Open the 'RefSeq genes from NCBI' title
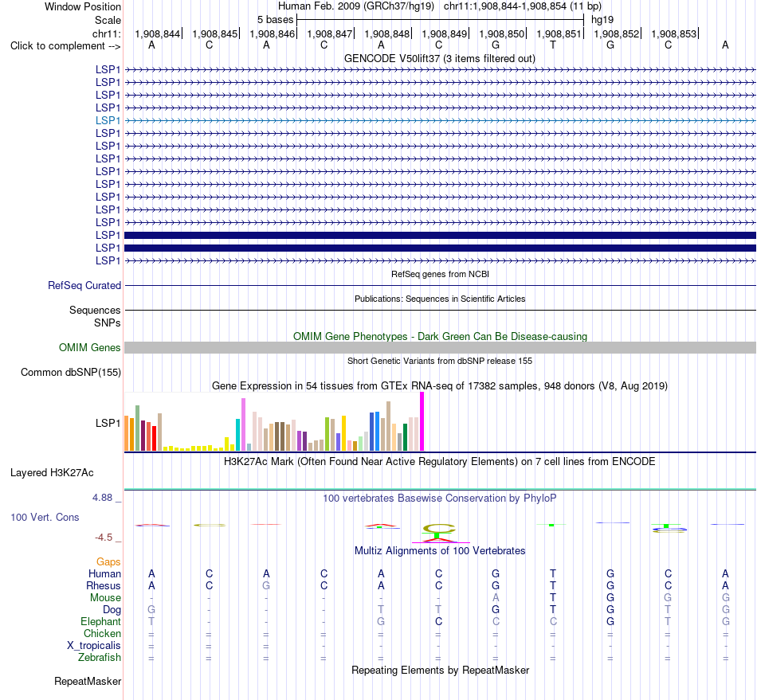 click(440, 274)
